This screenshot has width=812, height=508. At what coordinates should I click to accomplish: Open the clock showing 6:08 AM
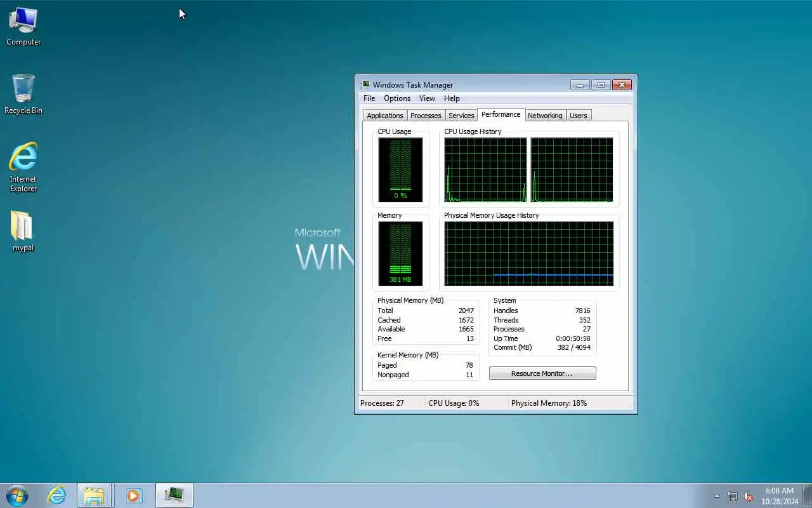coord(780,496)
